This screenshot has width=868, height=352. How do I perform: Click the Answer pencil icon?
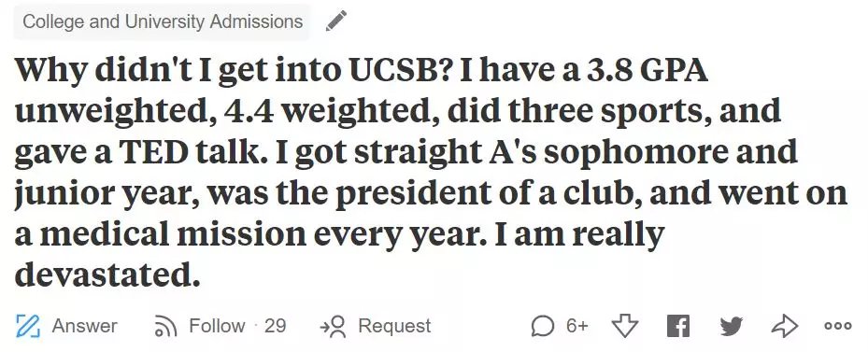(26, 326)
